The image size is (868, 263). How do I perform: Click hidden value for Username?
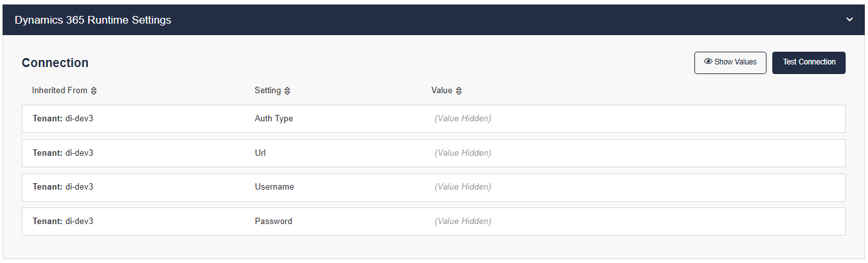[x=463, y=187]
